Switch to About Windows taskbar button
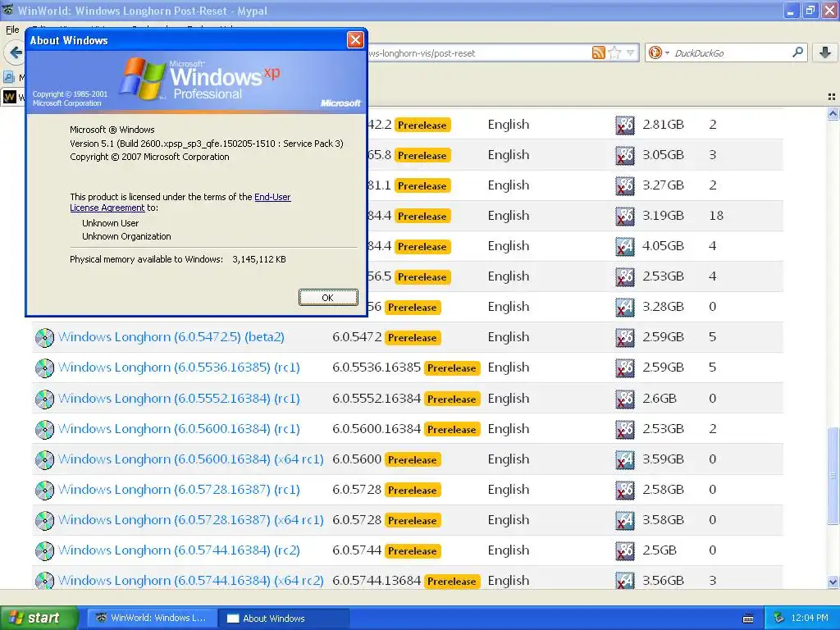Screen dimensions: 840x630 tap(285, 619)
